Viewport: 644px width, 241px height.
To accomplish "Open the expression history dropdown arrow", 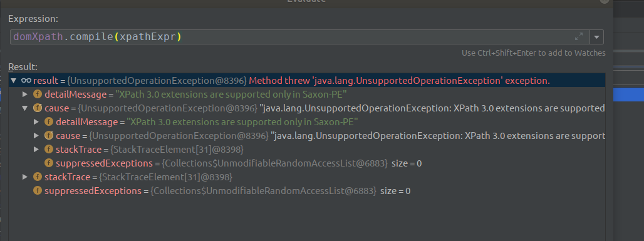I will click(x=596, y=37).
